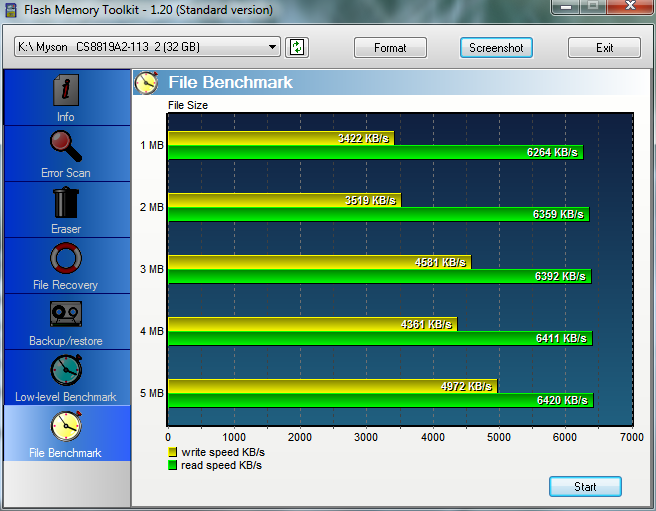Start the file benchmark

tap(585, 487)
